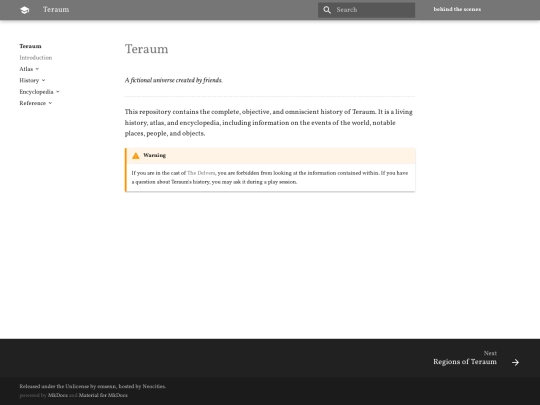Screen dimensions: 540x405
Task: Click the bold Teraum sidebar heading
Action: coord(30,46)
